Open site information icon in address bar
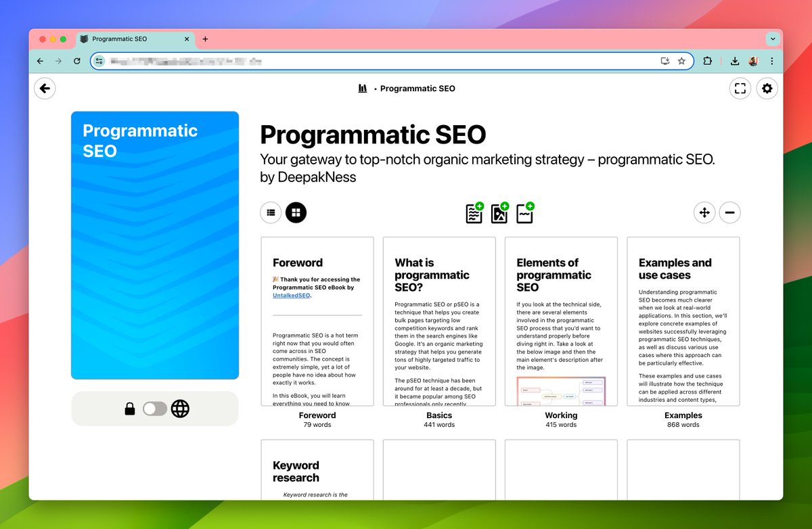 point(99,61)
